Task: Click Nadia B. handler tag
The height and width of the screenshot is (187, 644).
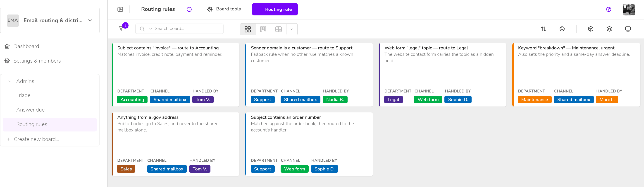Action: [335, 100]
